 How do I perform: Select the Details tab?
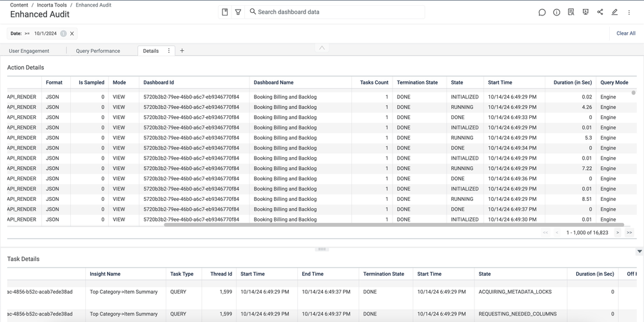pos(151,51)
